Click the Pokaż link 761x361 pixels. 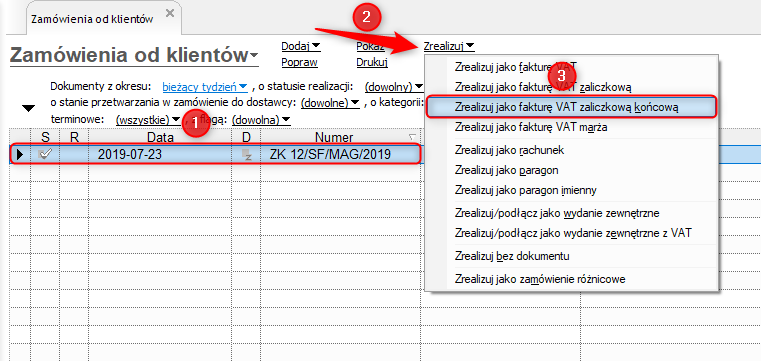pyautogui.click(x=370, y=47)
